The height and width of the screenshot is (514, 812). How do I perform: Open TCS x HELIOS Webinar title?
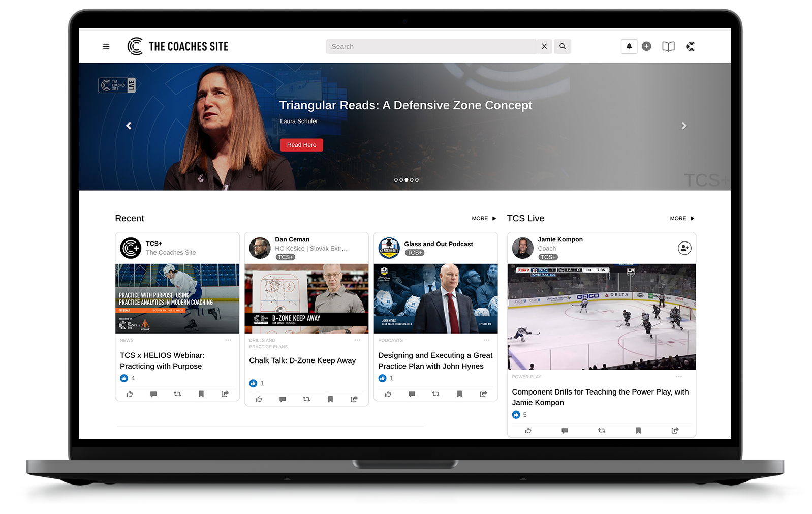[162, 360]
